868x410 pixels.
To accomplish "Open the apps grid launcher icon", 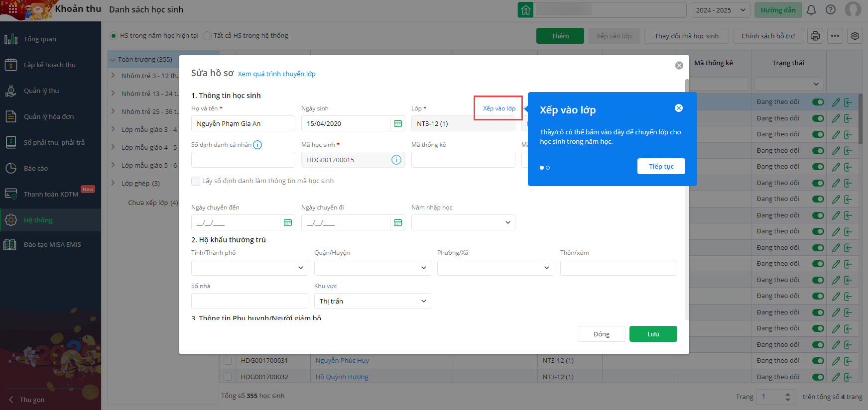I will coord(13,9).
